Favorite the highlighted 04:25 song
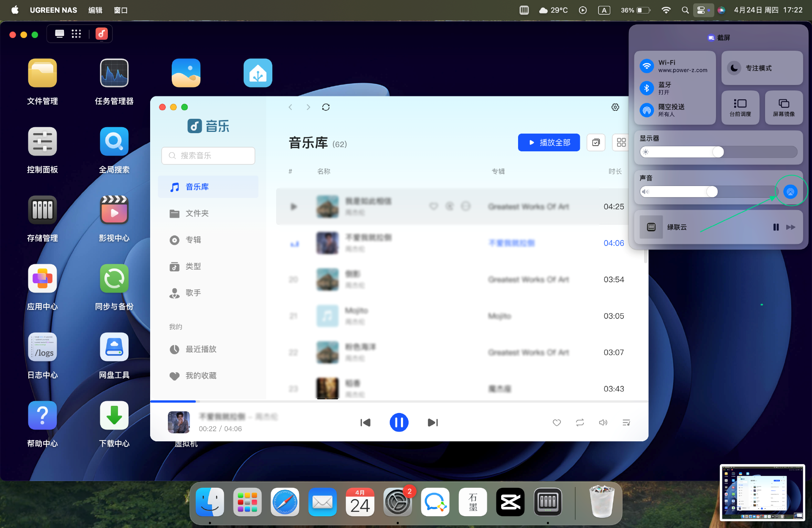Screen dimensions: 812x528 point(433,206)
